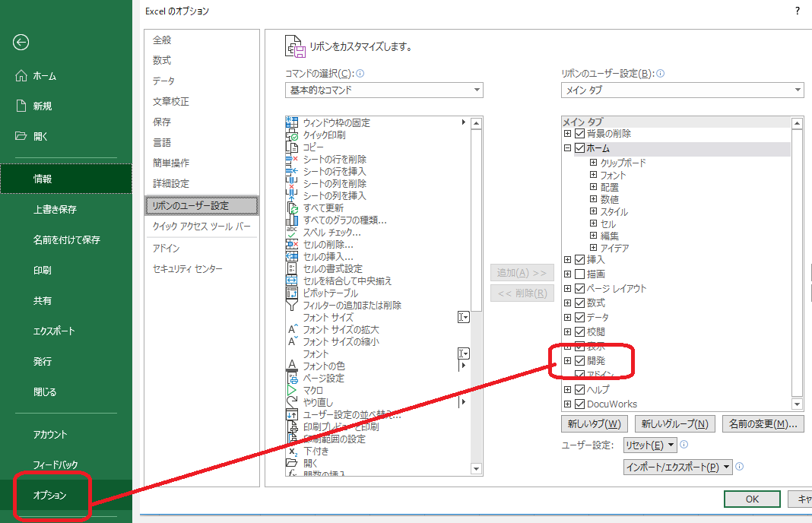Click the 名前の変更 button
Screen dimensions: 812x523
(x=763, y=424)
